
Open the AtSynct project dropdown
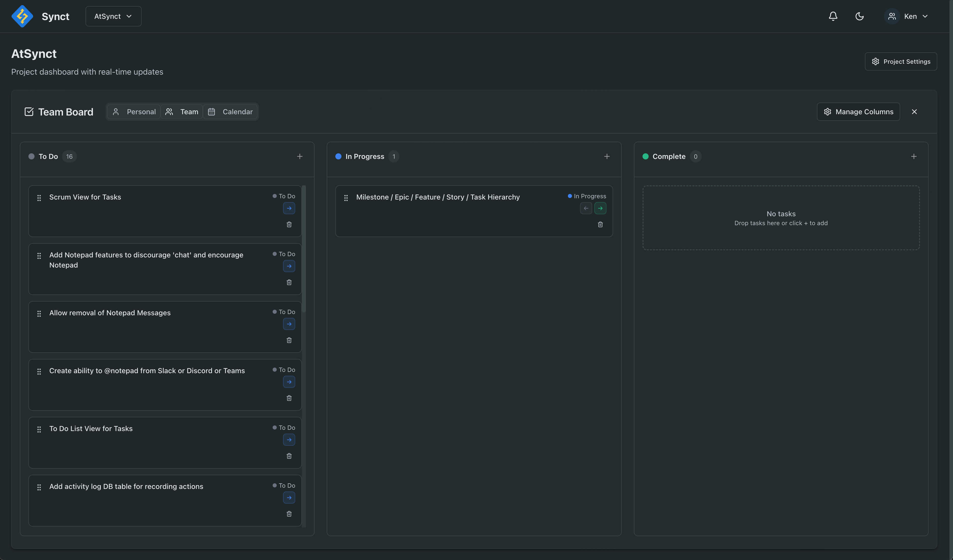point(113,16)
